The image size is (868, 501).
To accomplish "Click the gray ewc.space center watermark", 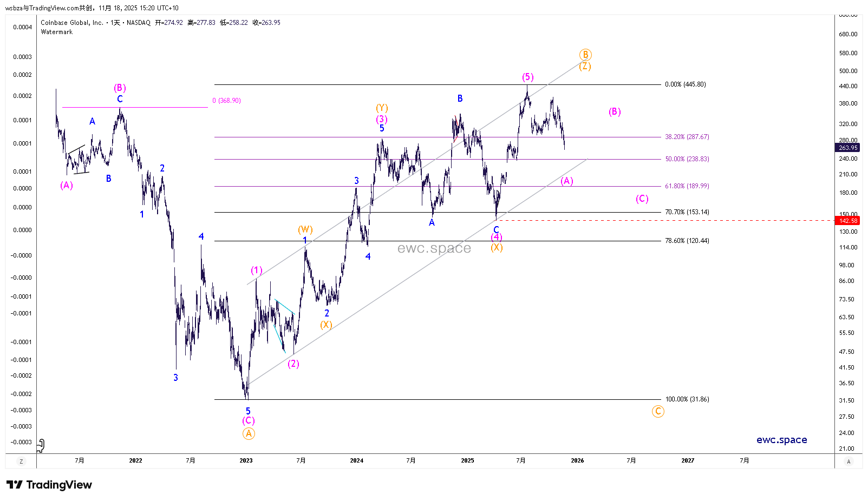I will tap(434, 248).
